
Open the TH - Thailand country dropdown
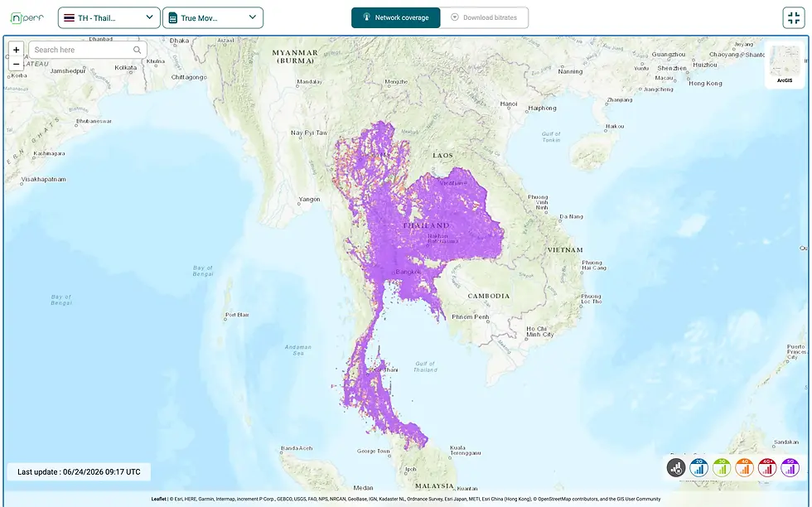pyautogui.click(x=109, y=18)
